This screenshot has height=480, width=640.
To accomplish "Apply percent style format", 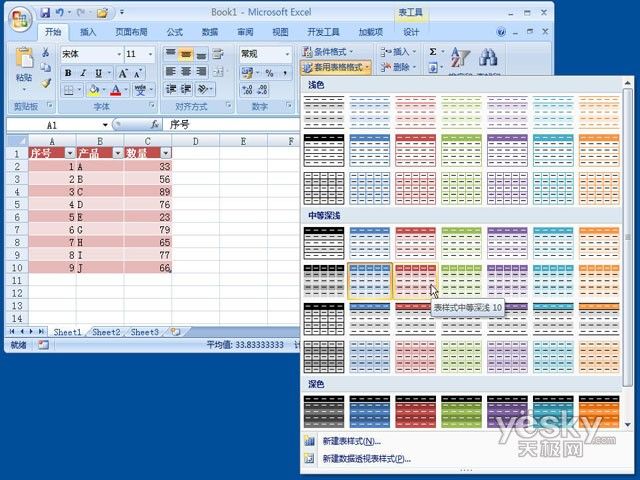I will point(269,73).
